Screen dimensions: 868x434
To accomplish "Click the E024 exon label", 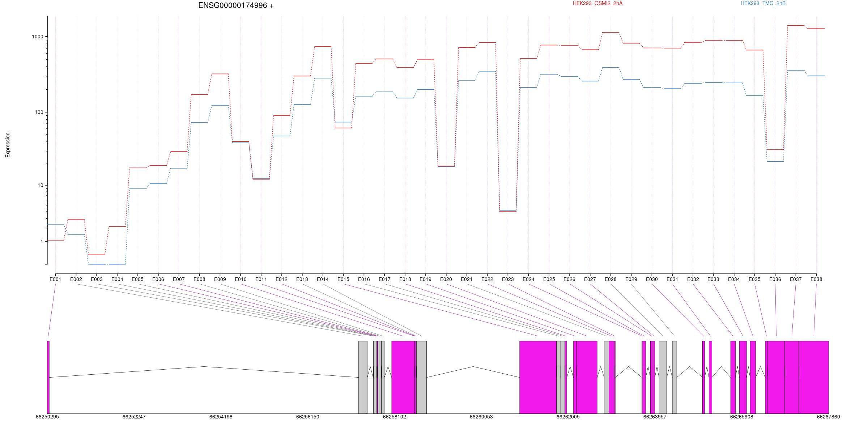I will point(528,279).
